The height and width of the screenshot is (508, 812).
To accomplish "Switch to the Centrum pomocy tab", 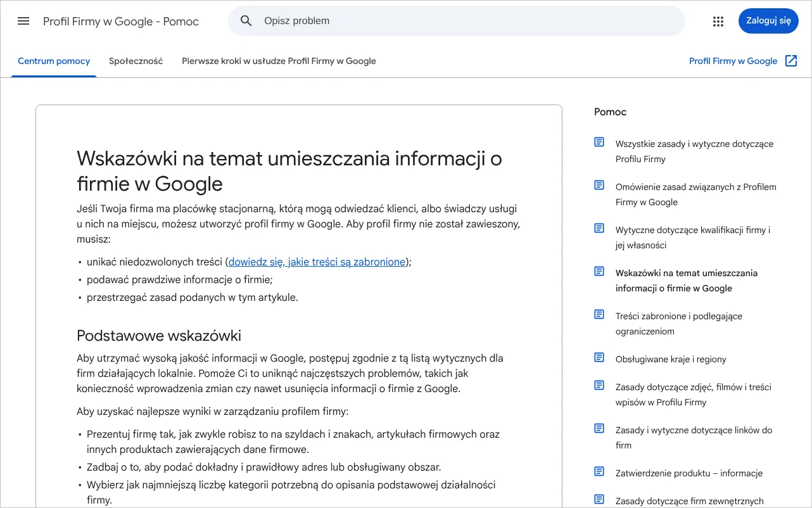I will pyautogui.click(x=54, y=61).
